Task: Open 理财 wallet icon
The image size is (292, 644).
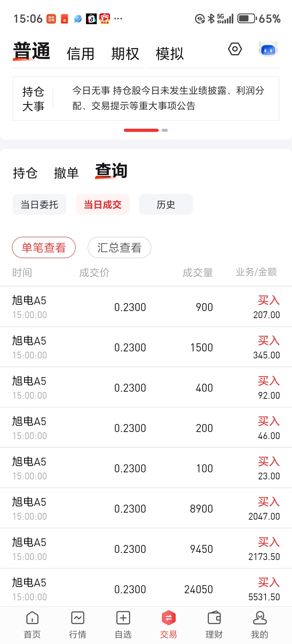Action: click(x=214, y=618)
